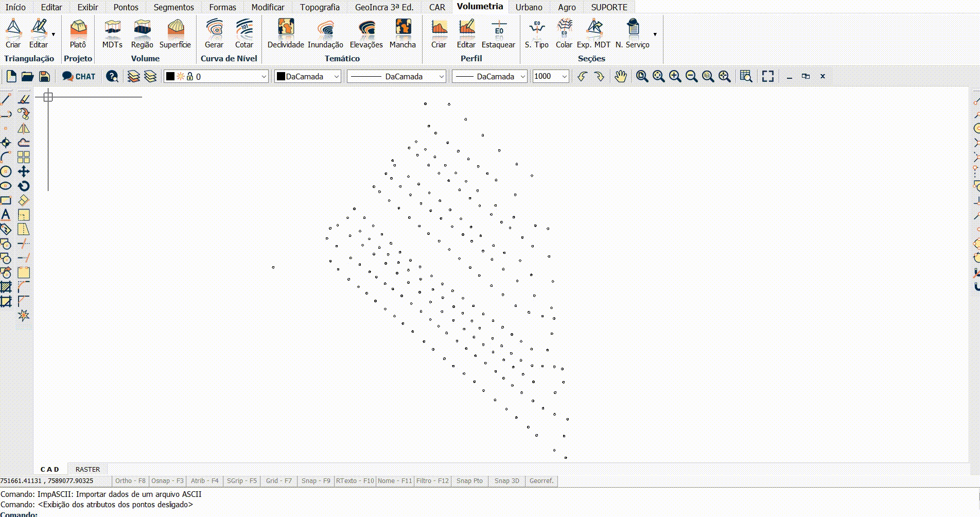
Task: Enable Grid - F7 in the status bar
Action: tap(278, 480)
